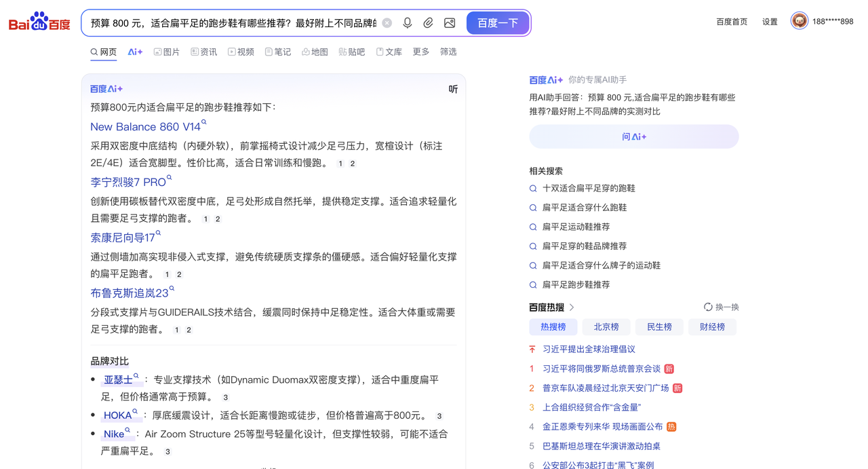Click the Baidu logo
Screen dimensions: 868x469
pyautogui.click(x=39, y=22)
